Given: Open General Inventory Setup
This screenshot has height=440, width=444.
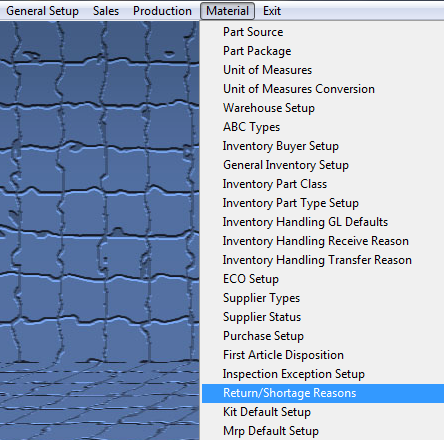Looking at the screenshot, I should pos(323,165).
